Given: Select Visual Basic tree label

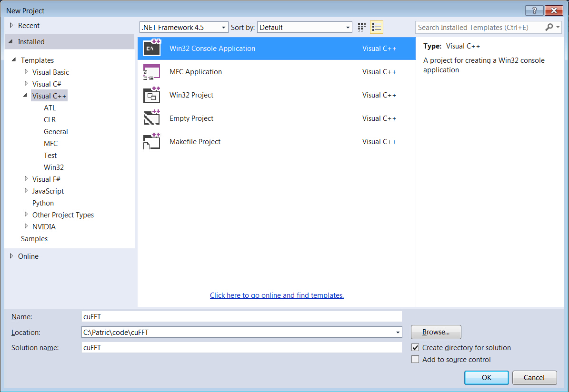Looking at the screenshot, I should tap(50, 72).
